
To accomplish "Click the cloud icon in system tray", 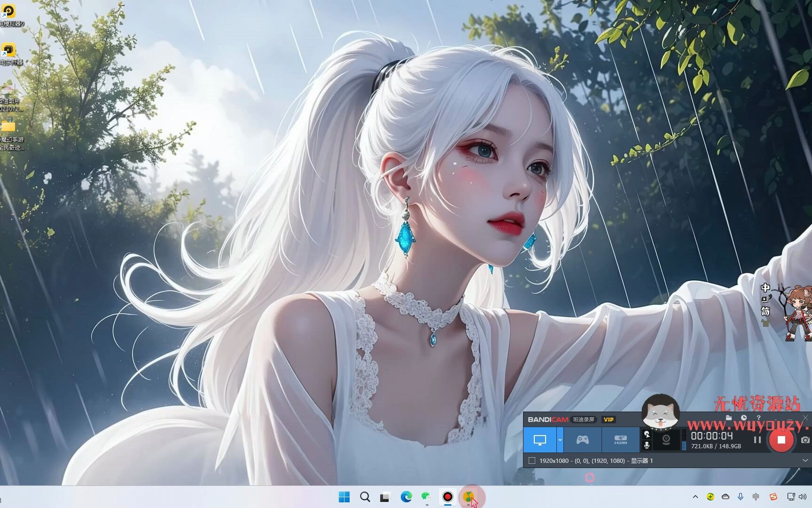I will click(x=726, y=497).
